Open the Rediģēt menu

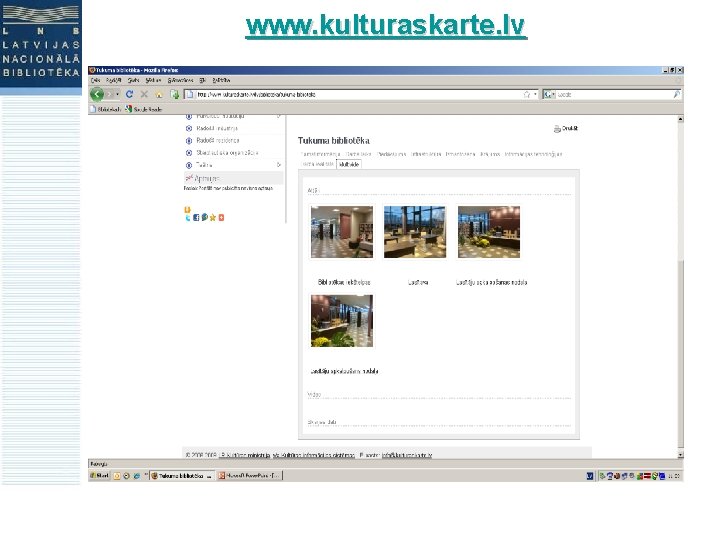click(x=113, y=80)
